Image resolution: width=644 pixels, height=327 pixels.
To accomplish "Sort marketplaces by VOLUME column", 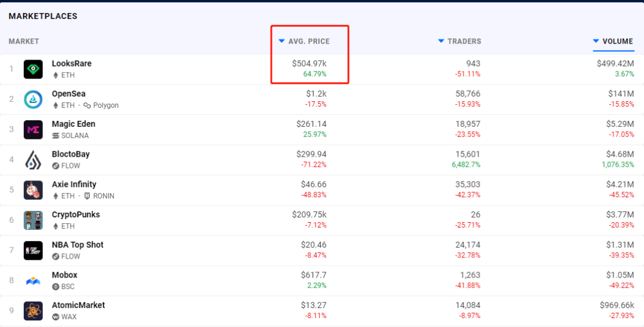I will point(617,41).
